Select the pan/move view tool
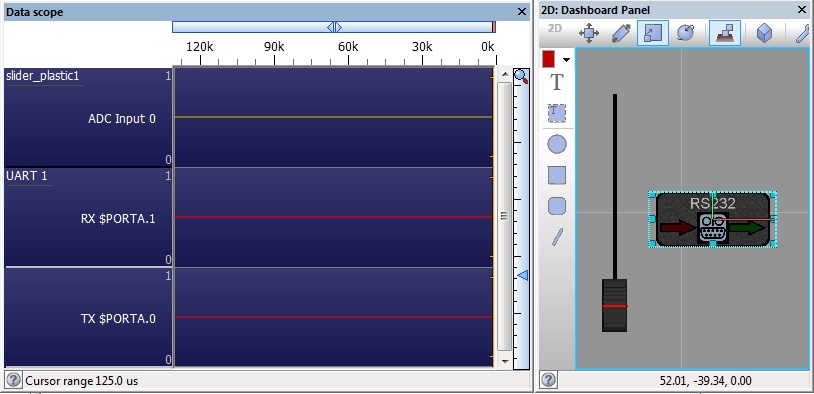 [589, 34]
